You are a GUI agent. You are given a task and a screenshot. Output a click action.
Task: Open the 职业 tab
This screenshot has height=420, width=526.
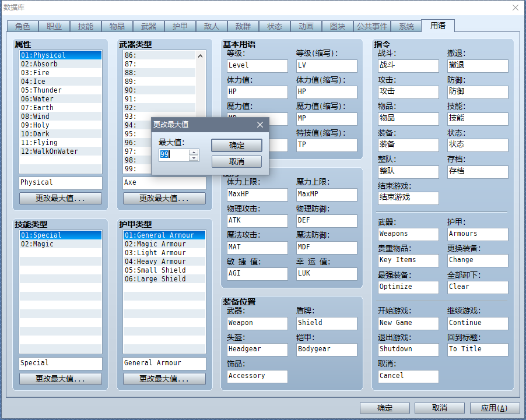[54, 26]
